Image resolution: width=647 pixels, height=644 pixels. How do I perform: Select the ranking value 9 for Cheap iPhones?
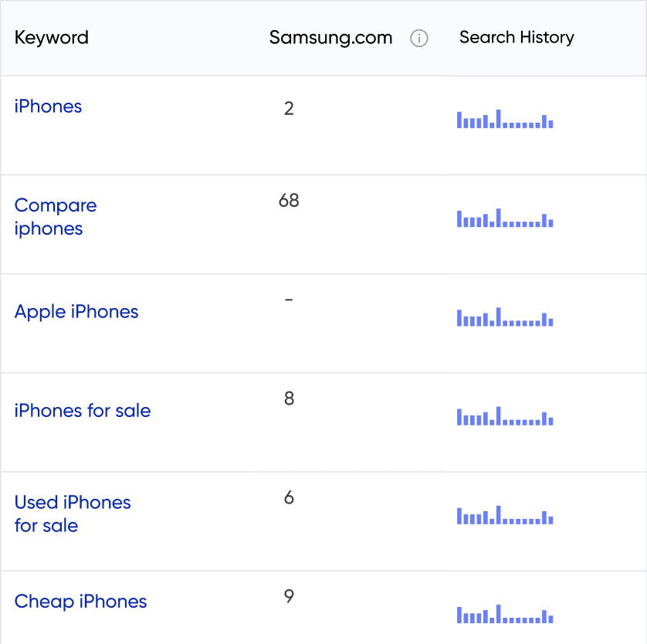click(290, 597)
